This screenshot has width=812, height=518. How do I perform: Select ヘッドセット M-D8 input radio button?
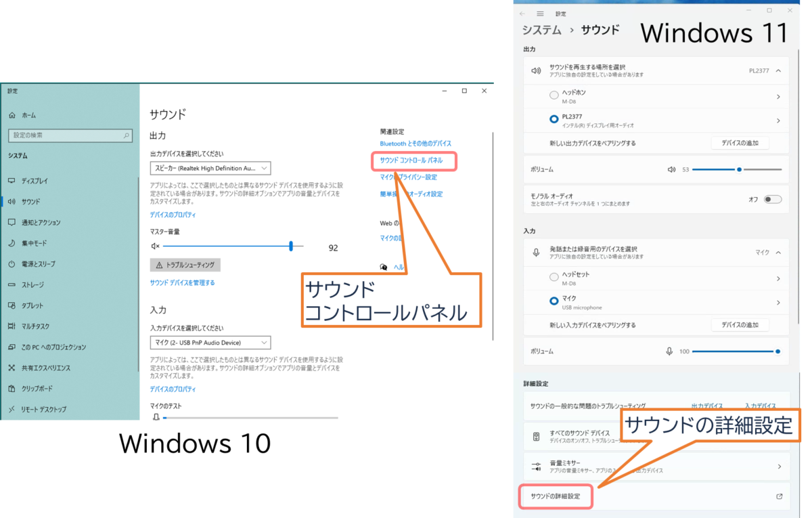554,278
